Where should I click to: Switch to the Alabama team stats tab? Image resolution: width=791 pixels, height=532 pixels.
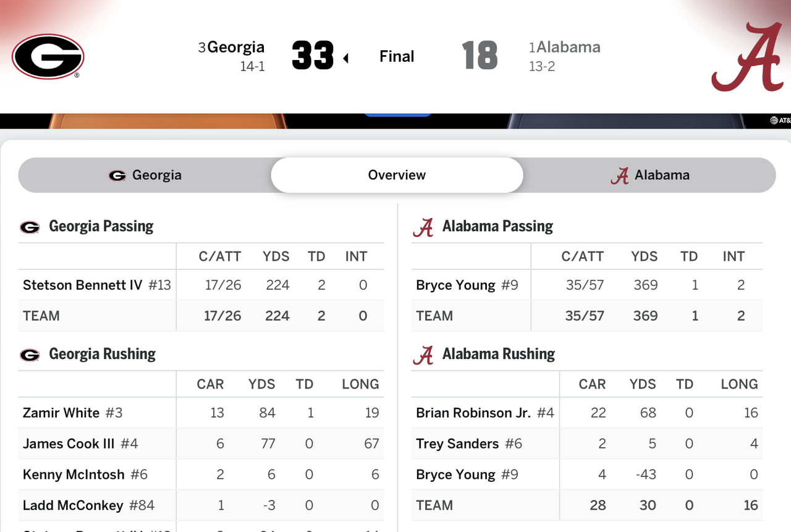(649, 175)
